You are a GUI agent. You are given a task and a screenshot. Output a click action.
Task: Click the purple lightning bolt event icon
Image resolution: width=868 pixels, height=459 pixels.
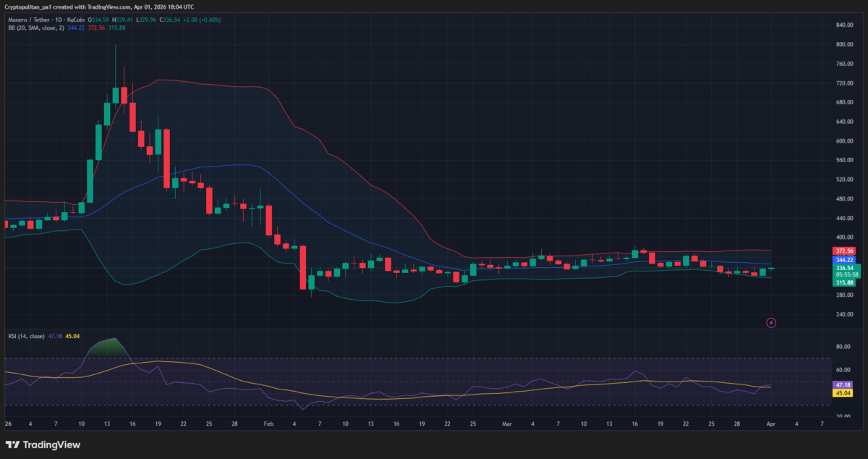pyautogui.click(x=771, y=322)
